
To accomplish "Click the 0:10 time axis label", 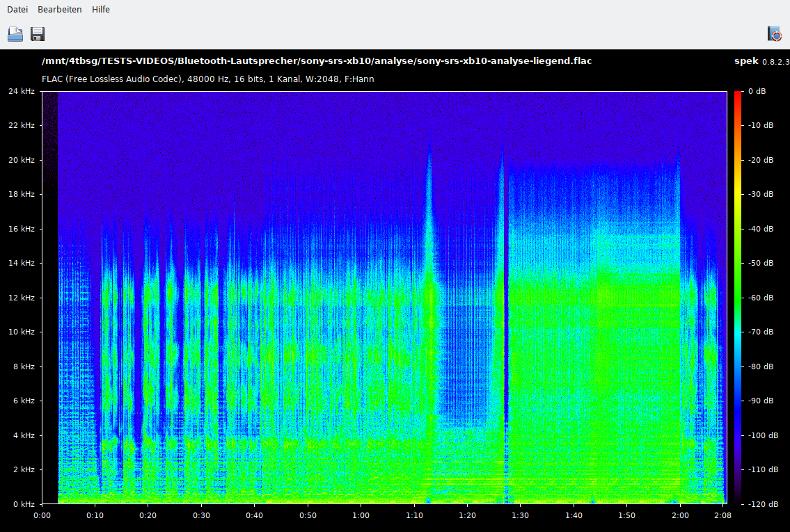I will click(95, 515).
